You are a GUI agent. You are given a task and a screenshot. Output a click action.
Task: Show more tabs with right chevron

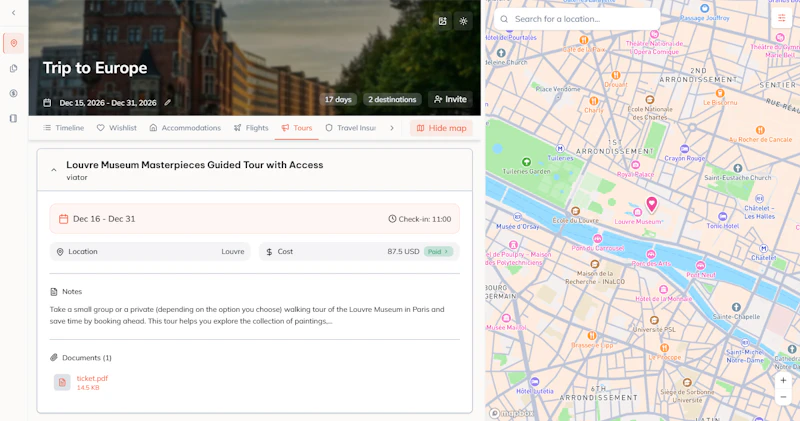(392, 128)
